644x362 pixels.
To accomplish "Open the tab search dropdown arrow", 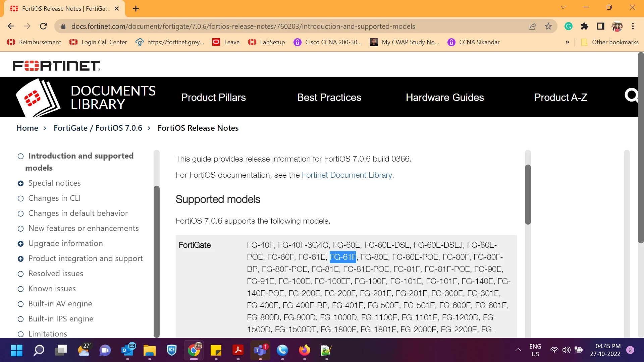I will click(x=563, y=7).
